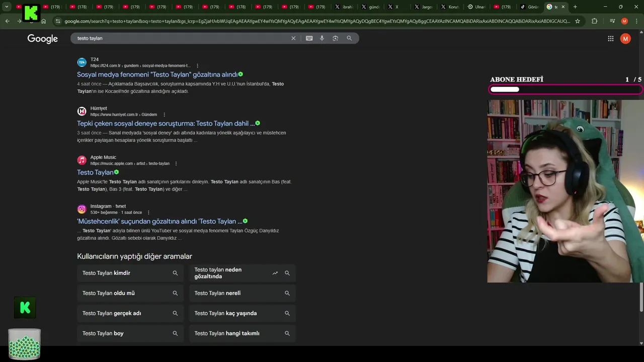
Task: View site information next to the URL
Action: (58, 21)
